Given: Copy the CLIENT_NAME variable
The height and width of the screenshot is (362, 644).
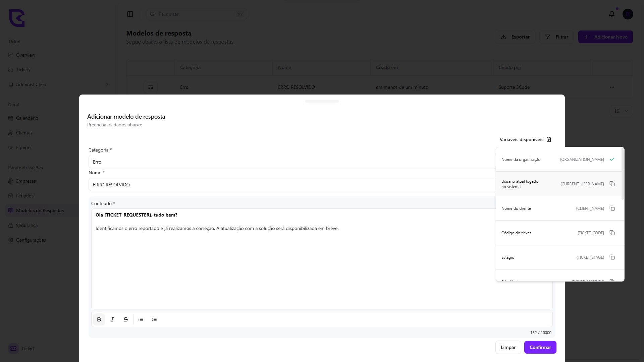Looking at the screenshot, I should click(612, 208).
